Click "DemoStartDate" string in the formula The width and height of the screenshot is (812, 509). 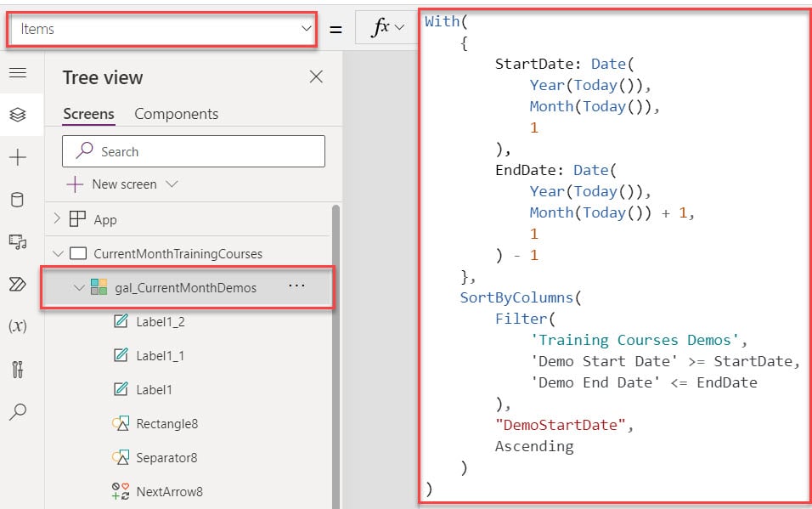561,425
